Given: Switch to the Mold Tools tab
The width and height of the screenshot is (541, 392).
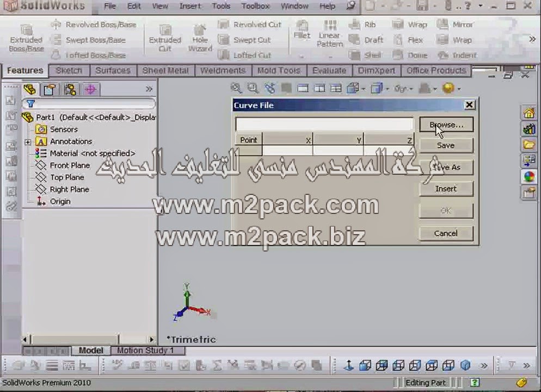Looking at the screenshot, I should 279,70.
